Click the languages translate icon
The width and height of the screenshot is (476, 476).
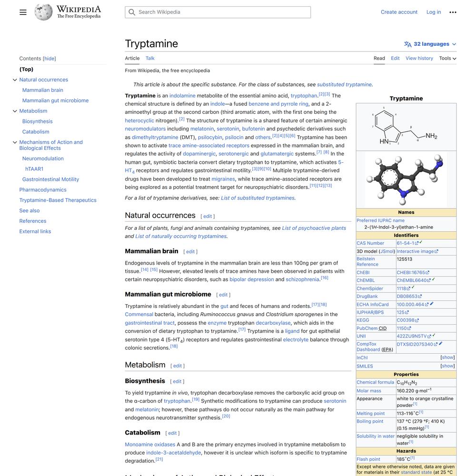coord(408,44)
